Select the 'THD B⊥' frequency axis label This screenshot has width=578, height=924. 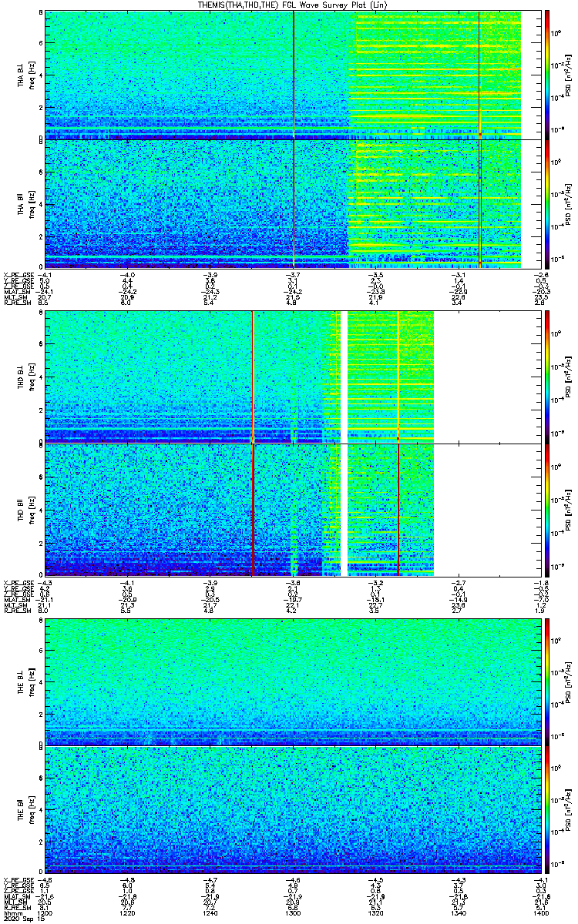coord(26,376)
